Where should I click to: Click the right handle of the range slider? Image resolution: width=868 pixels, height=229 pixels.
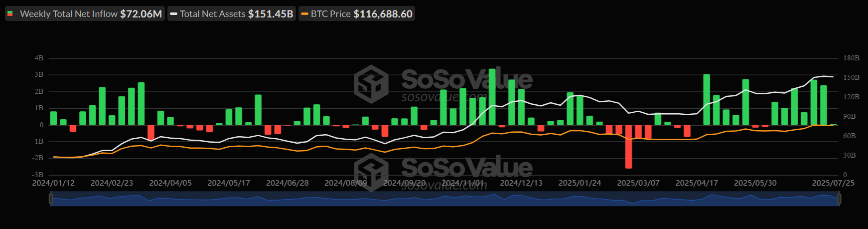[839, 199]
